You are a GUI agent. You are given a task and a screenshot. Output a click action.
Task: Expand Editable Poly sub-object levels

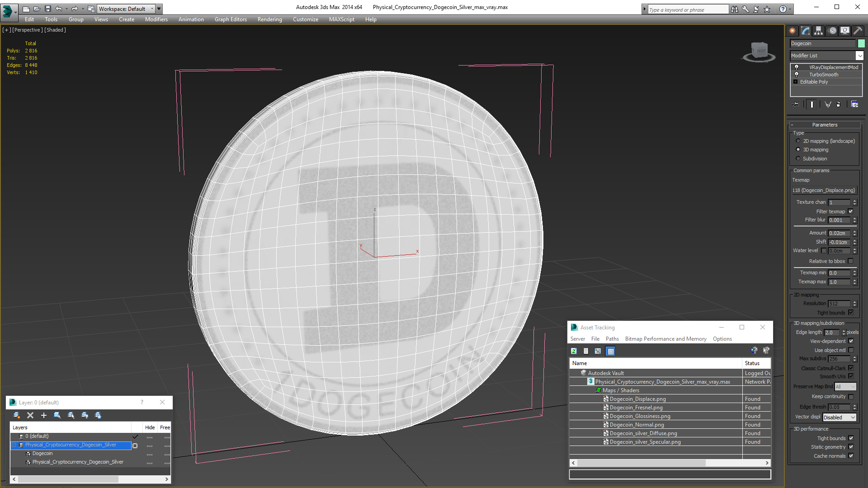(x=796, y=82)
